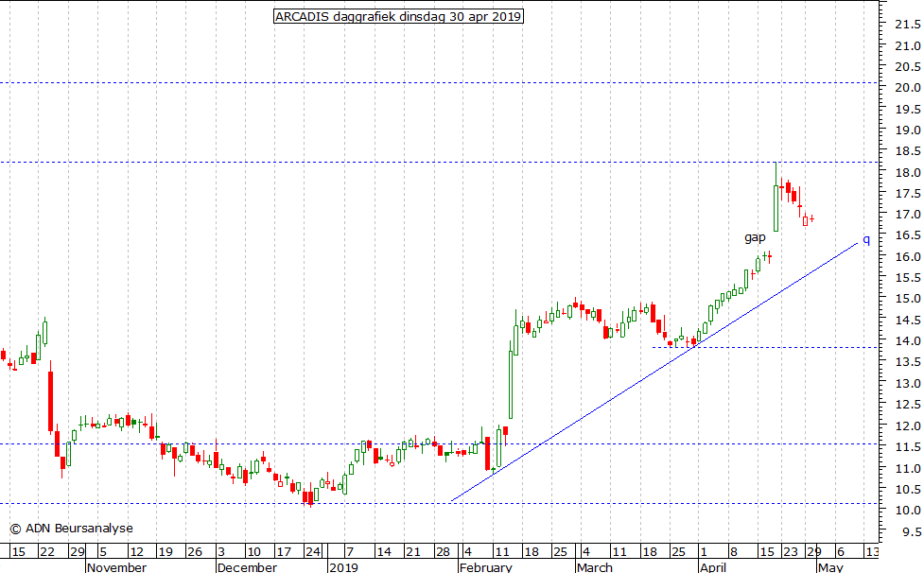This screenshot has height=573, width=924.
Task: Select the 21.0 price axis label
Action: pos(908,45)
